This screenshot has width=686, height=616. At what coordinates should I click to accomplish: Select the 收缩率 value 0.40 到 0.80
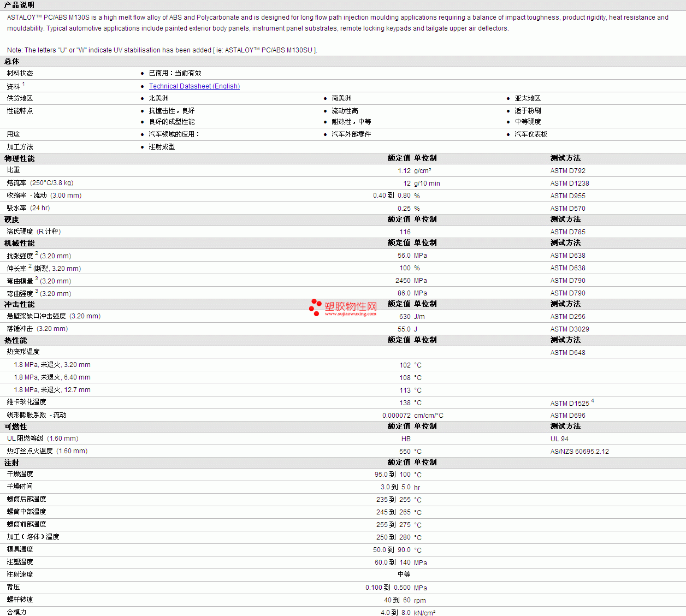coord(392,196)
